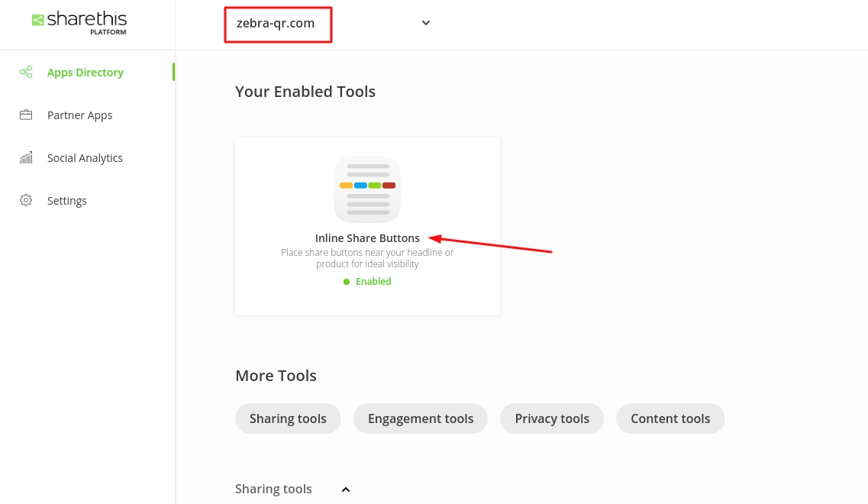The width and height of the screenshot is (868, 504).
Task: Click the Sharing tools section heading
Action: click(x=273, y=489)
